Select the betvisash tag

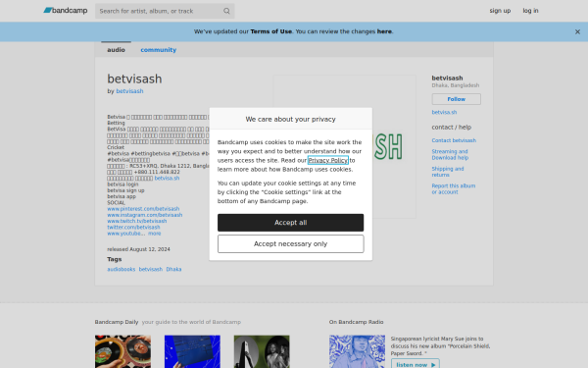pyautogui.click(x=151, y=269)
